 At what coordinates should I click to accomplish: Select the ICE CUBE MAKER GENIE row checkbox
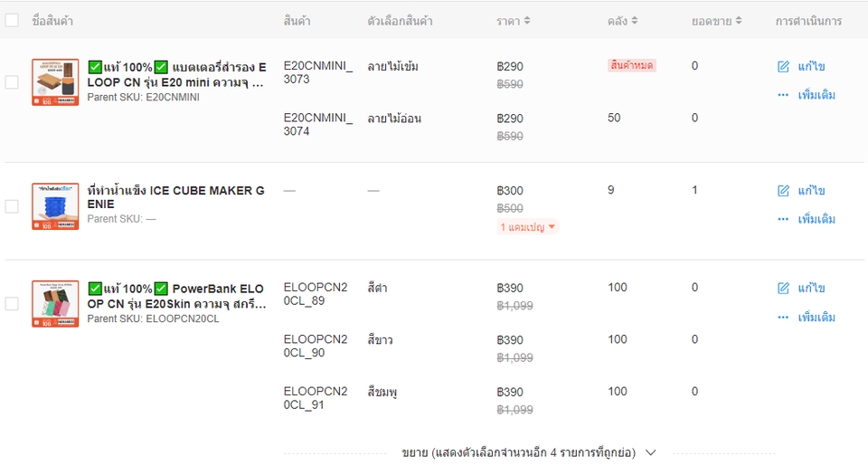(x=12, y=206)
